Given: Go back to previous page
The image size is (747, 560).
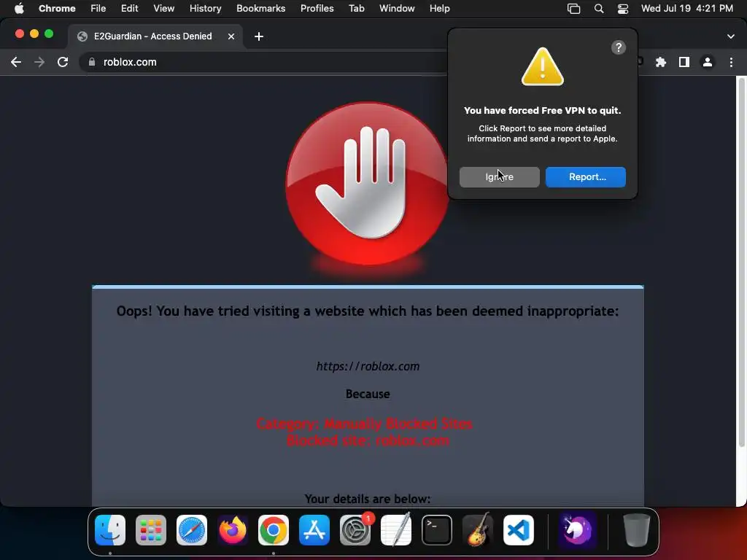Looking at the screenshot, I should pos(16,62).
